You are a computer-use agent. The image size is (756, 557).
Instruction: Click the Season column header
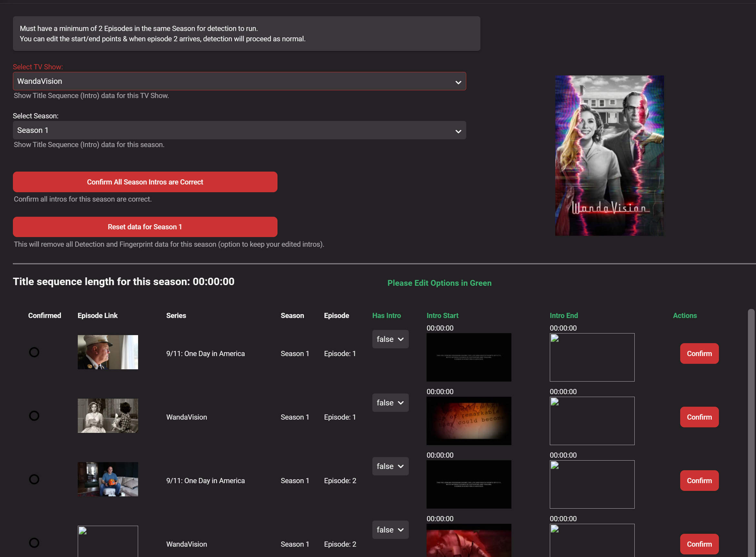292,315
